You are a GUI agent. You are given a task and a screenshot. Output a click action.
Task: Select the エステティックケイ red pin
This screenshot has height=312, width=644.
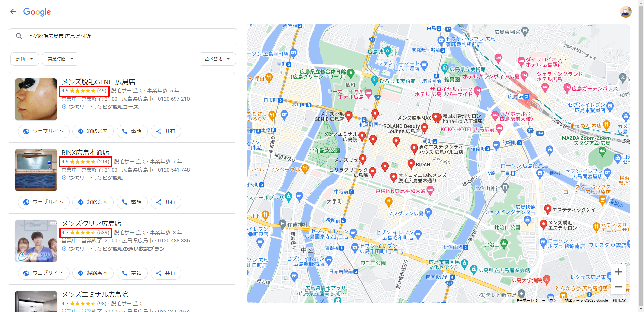click(548, 209)
